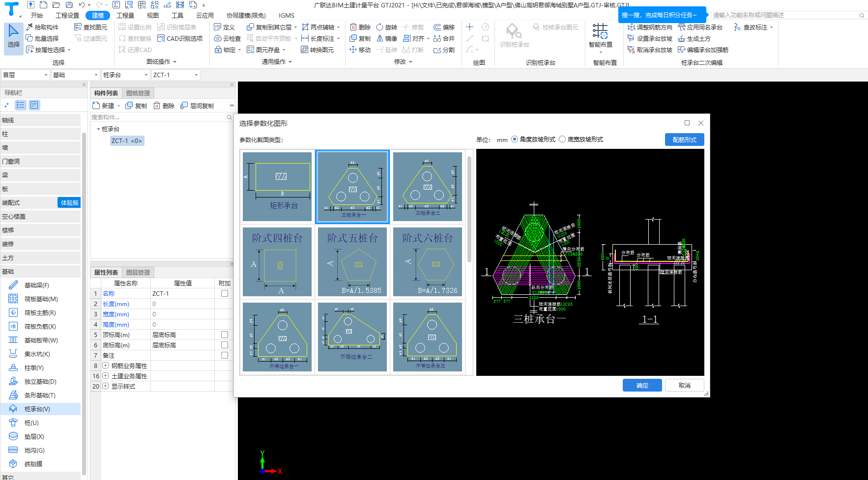Open the 工程设置 ribbon tab

67,15
